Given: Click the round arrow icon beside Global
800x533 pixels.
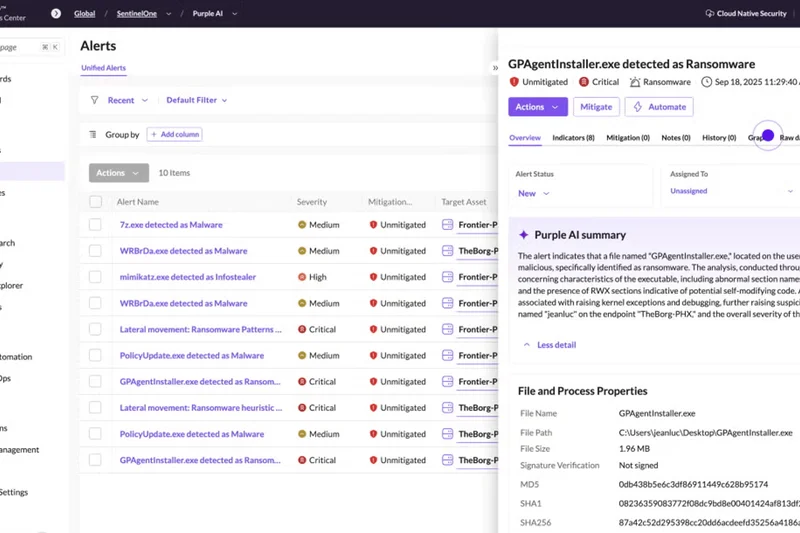Looking at the screenshot, I should point(55,14).
